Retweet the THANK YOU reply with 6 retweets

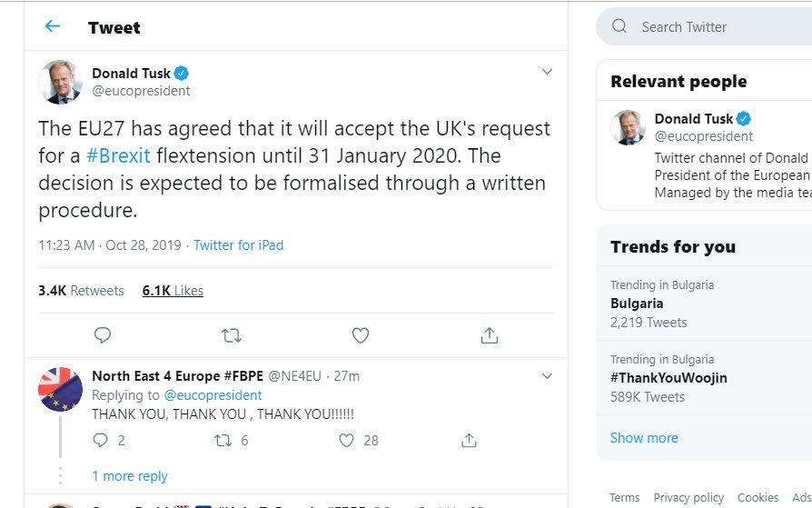223,440
